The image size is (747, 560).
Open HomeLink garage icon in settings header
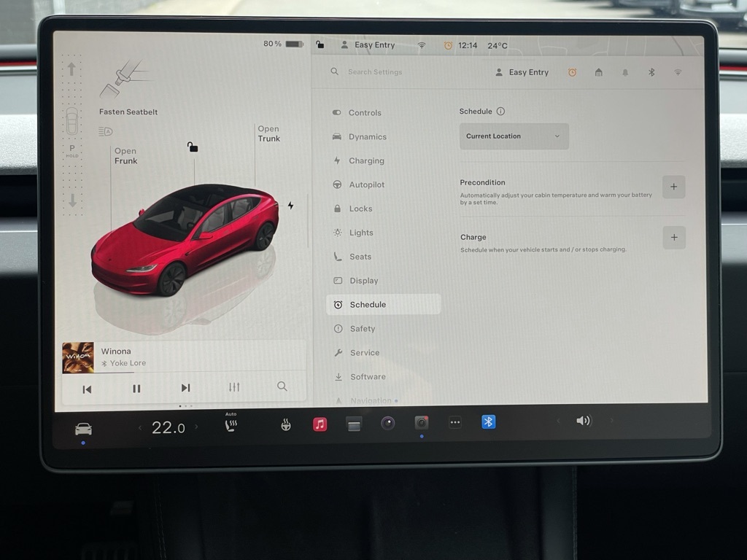[598, 72]
